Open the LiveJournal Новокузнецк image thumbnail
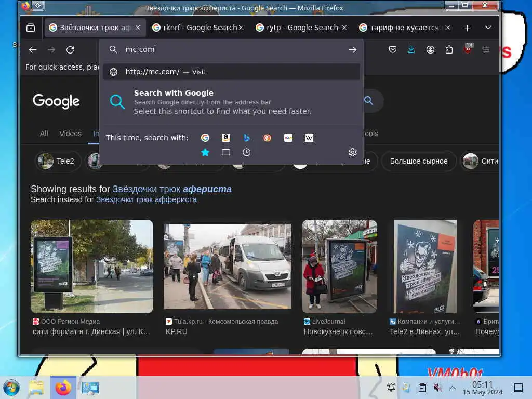Image resolution: width=532 pixels, height=399 pixels. [x=340, y=267]
